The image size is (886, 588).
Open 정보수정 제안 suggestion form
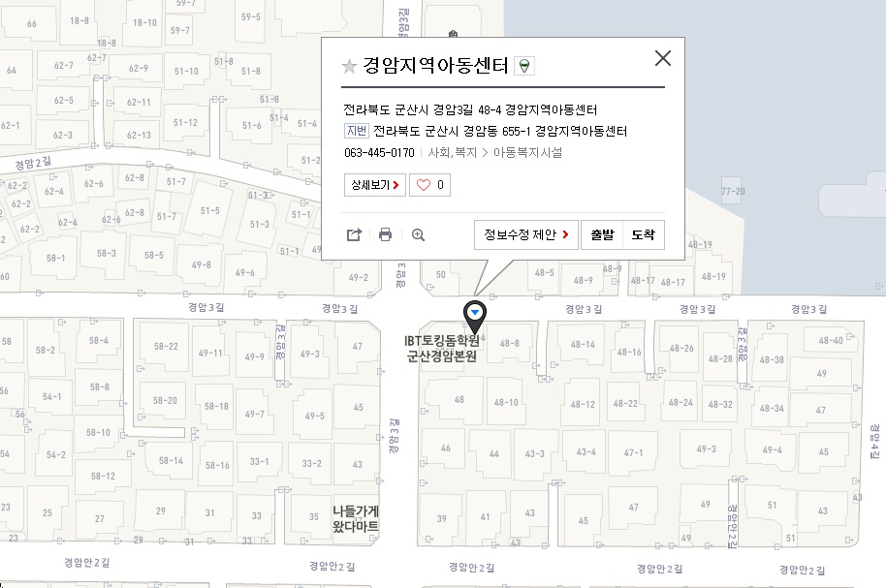(x=525, y=234)
